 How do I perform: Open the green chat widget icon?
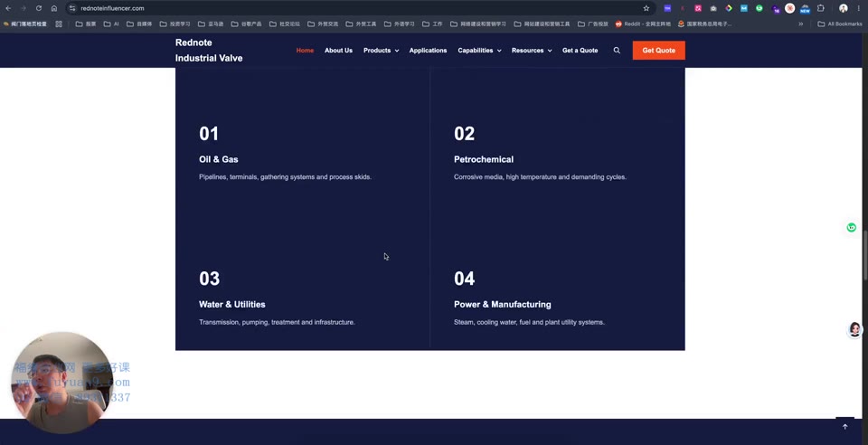[x=852, y=228]
